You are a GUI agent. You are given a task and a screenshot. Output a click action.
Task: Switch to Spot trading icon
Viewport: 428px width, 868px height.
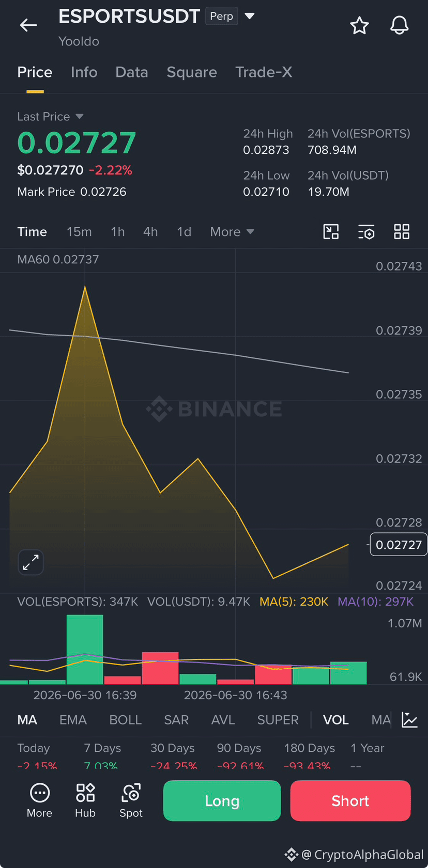point(131,800)
